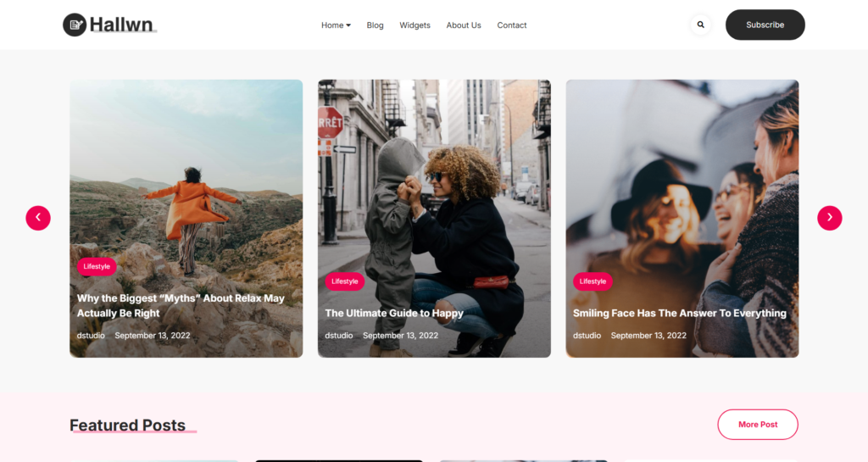Open post 'Smiling Face Has The Answer'

[680, 313]
